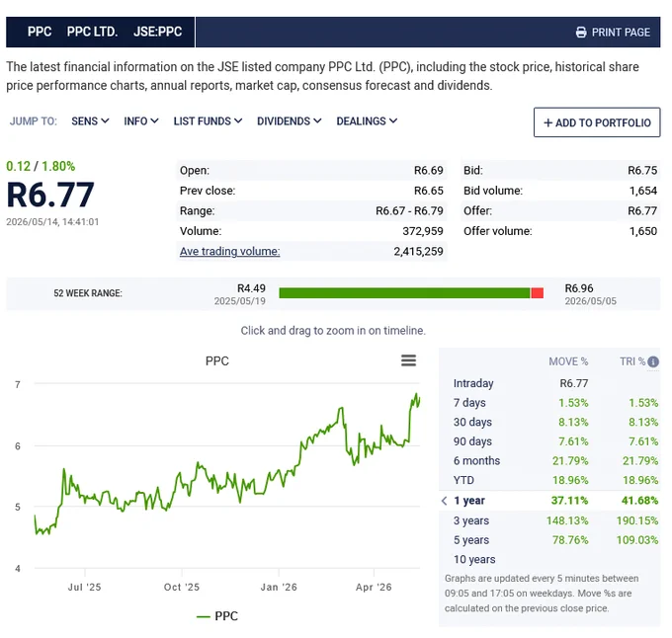Viewport: 672px width, 638px height.
Task: Click the 0.12 / 1.80% change value
Action: 41,166
